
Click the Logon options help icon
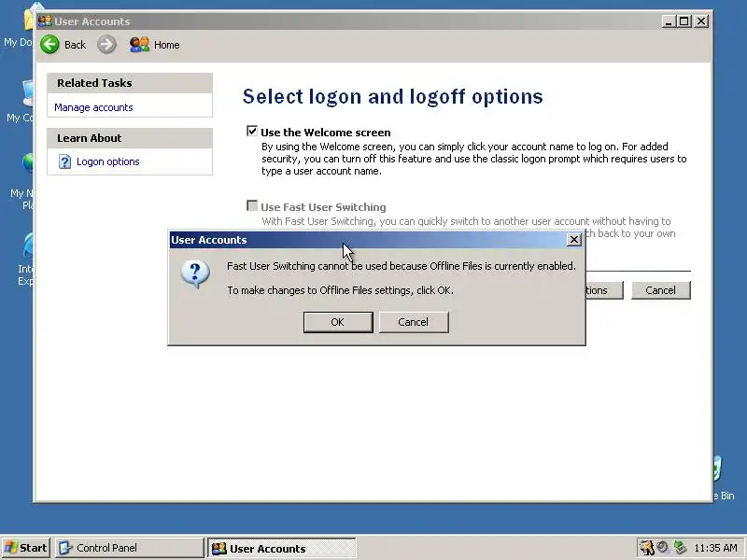click(x=64, y=161)
